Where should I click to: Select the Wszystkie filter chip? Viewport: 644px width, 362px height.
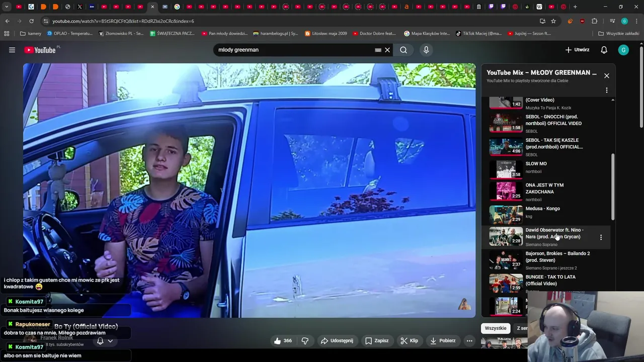click(x=496, y=328)
